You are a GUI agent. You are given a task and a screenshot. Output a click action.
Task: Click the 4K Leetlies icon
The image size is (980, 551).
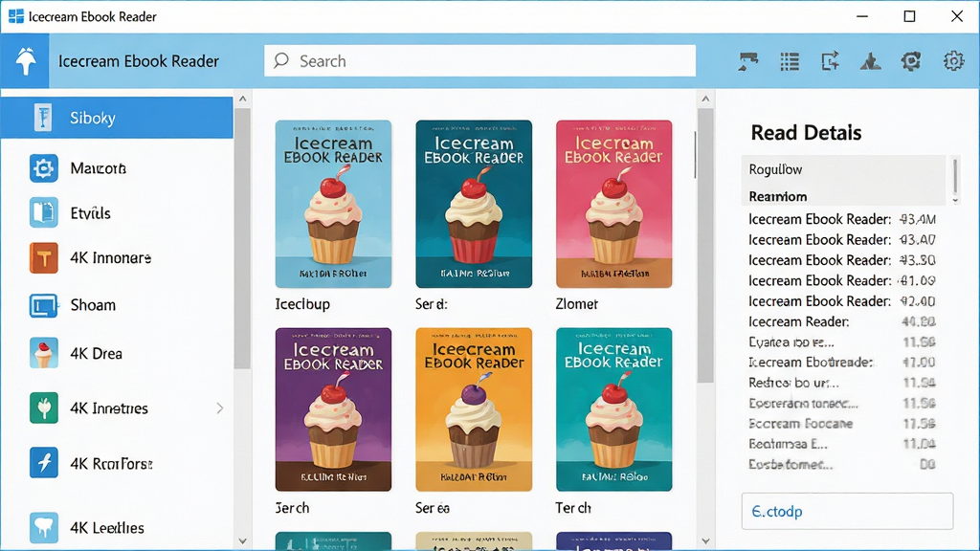[x=44, y=527]
